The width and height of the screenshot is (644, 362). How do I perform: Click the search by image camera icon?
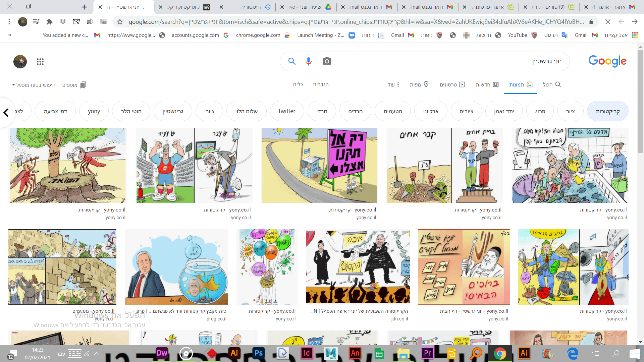(327, 61)
